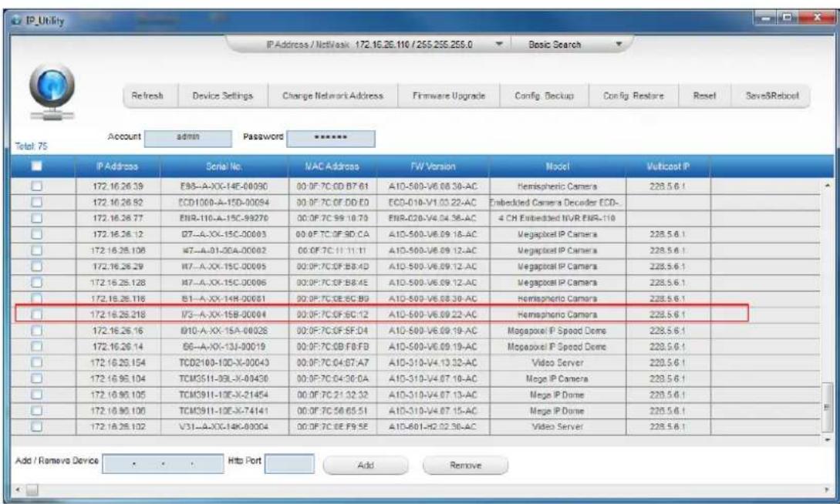Sort by FW Version column header
Image resolution: width=840 pixels, height=504 pixels.
click(x=432, y=166)
